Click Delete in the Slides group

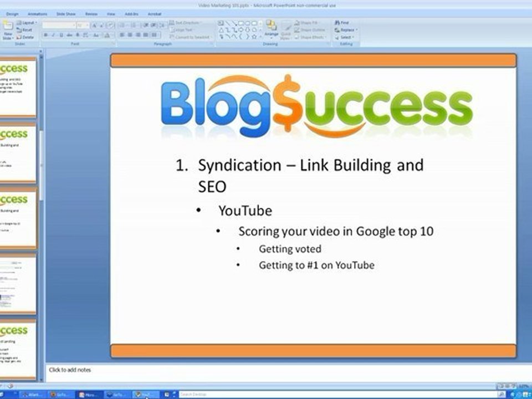(25, 37)
